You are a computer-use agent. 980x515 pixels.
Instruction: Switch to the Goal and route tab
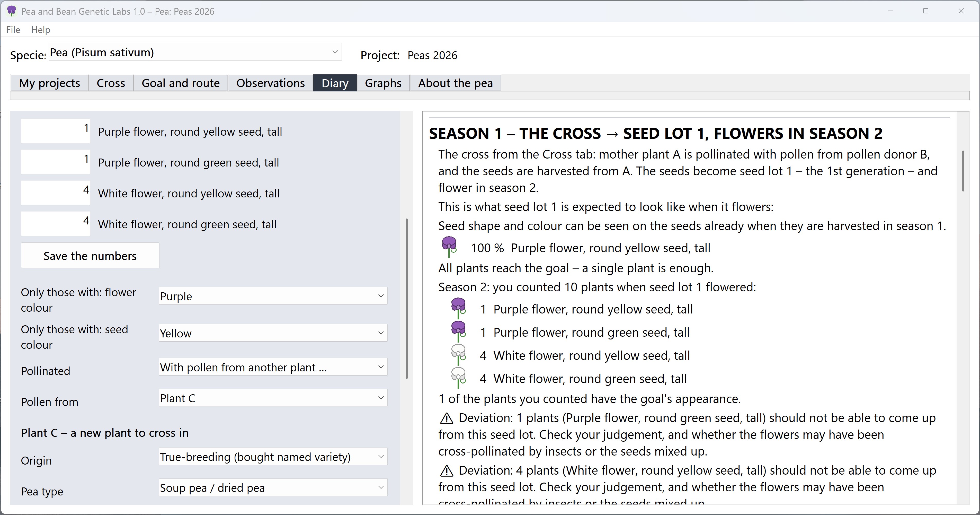(181, 83)
